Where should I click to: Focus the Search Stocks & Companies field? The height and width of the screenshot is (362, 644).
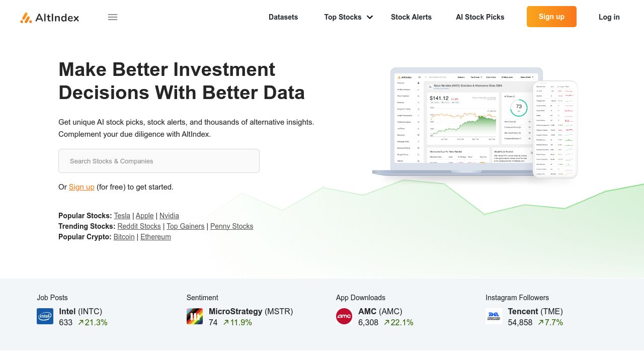tap(159, 161)
